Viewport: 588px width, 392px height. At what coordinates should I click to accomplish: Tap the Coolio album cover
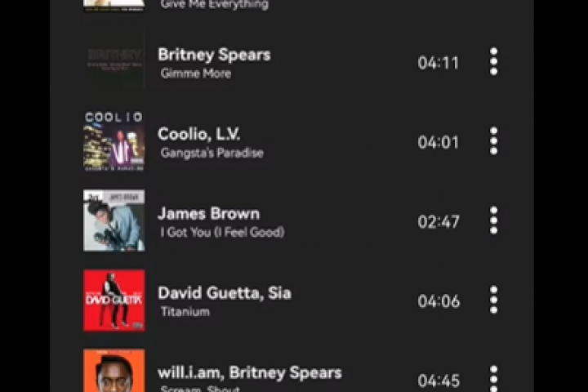(114, 141)
